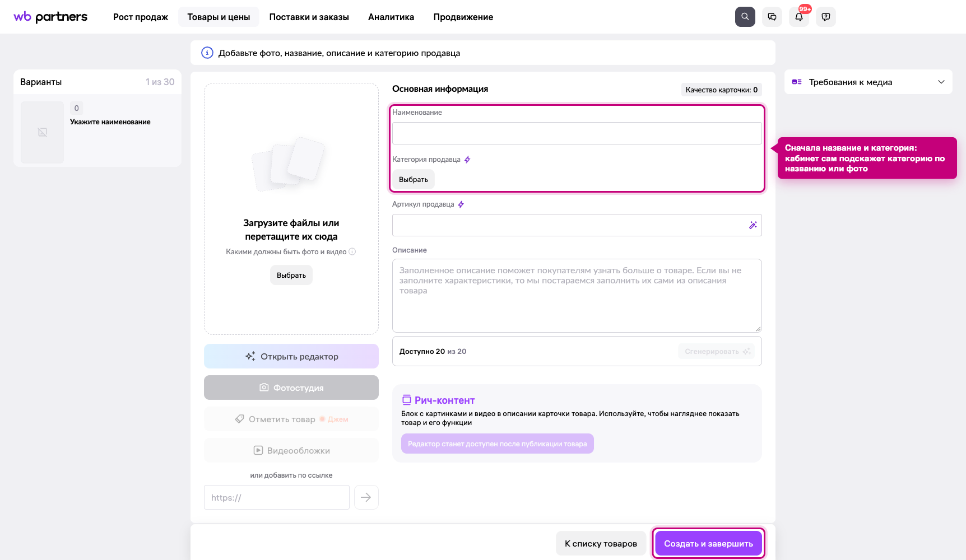Click lightning icon next to Артикул продавца
Screen dimensions: 966x560
tap(461, 204)
